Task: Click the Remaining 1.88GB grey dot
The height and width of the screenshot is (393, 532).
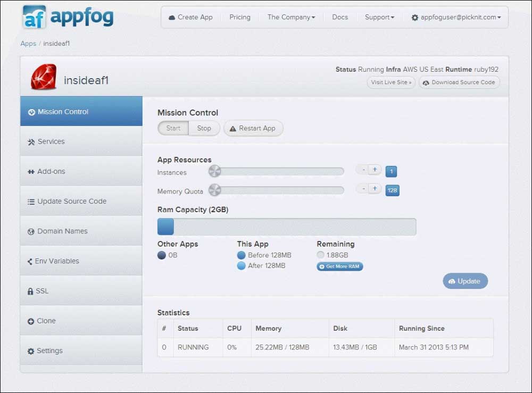Action: pyautogui.click(x=321, y=255)
